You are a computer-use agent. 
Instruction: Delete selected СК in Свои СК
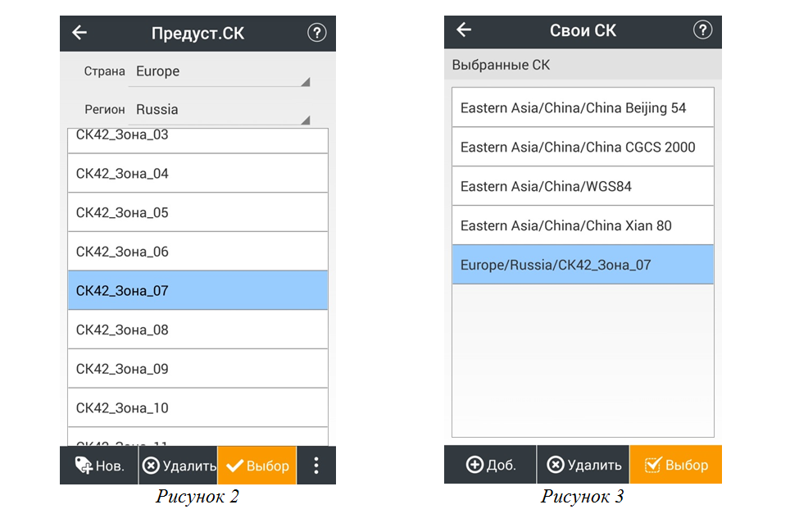[x=583, y=464]
